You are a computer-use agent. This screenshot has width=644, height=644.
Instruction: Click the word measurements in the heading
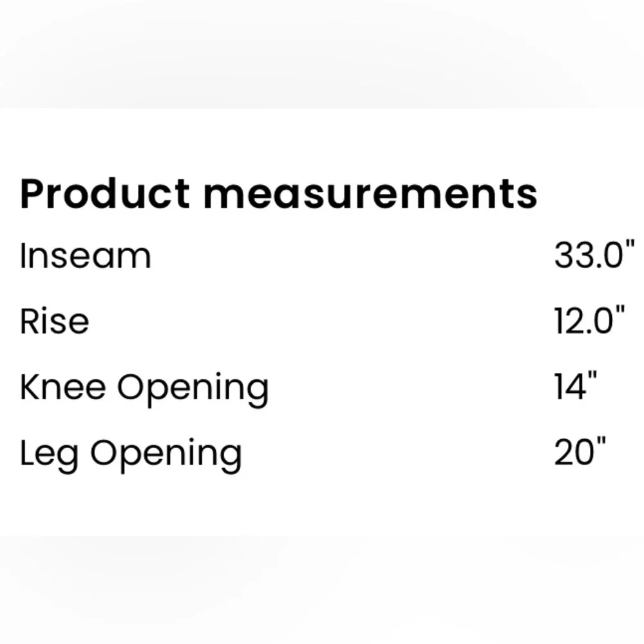click(370, 194)
